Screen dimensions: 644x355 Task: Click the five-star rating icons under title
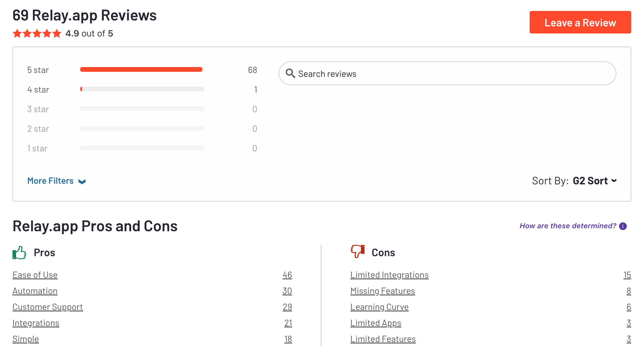pos(37,33)
